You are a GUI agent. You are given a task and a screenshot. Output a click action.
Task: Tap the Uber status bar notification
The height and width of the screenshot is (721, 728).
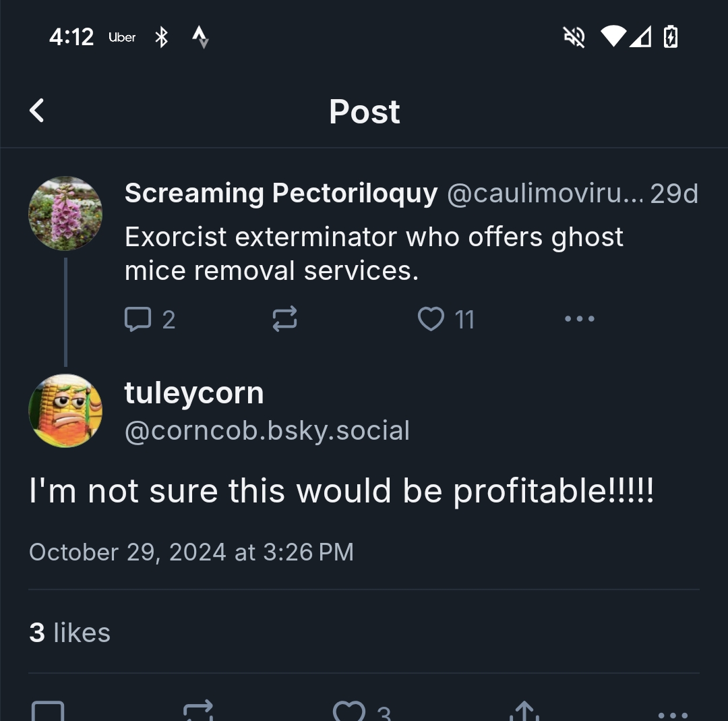pos(122,38)
